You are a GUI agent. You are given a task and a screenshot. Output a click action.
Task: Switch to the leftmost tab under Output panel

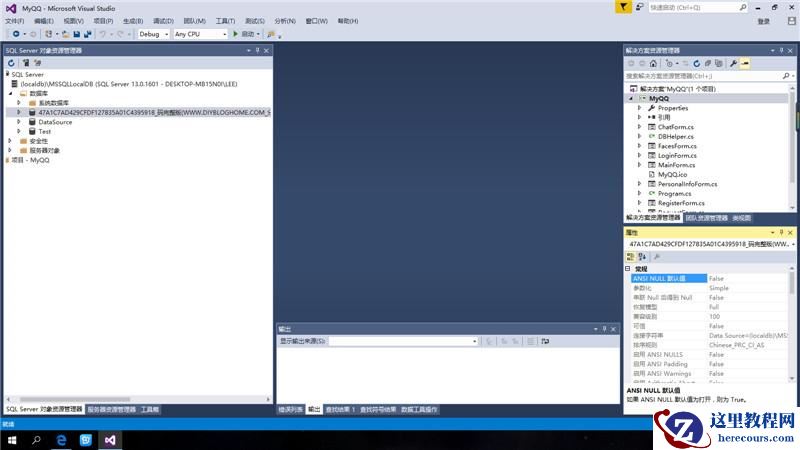pos(290,410)
